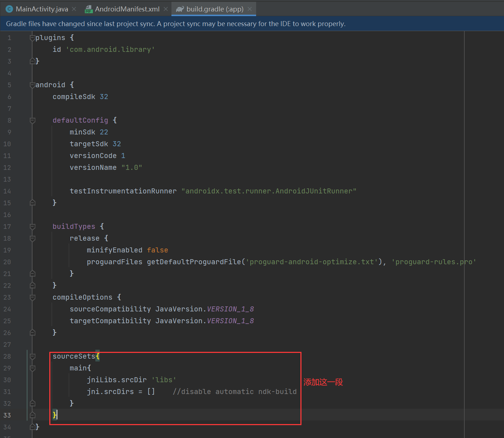Image resolution: width=504 pixels, height=438 pixels.
Task: Click fold end marker on line 34
Action: (x=33, y=427)
